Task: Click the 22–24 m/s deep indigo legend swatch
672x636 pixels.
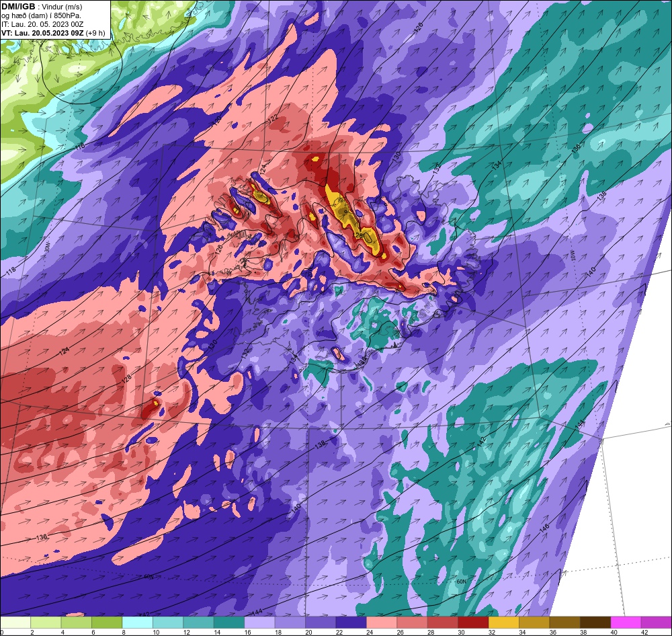Action: (x=351, y=623)
